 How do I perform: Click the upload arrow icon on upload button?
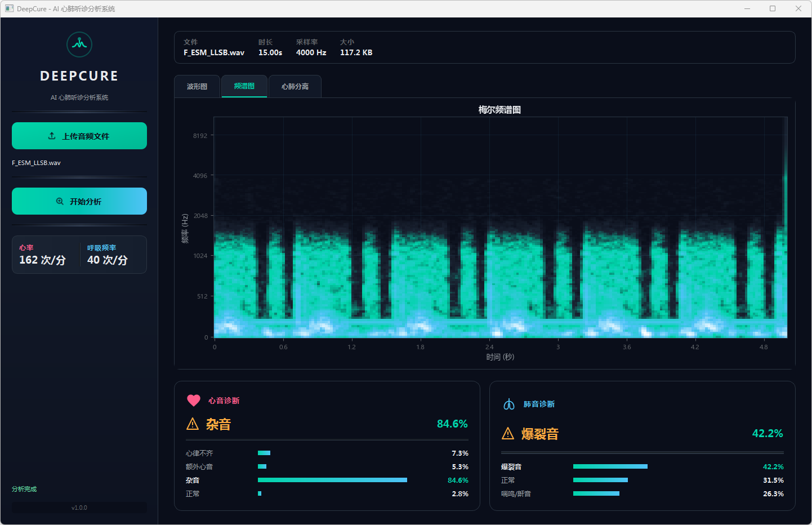52,136
